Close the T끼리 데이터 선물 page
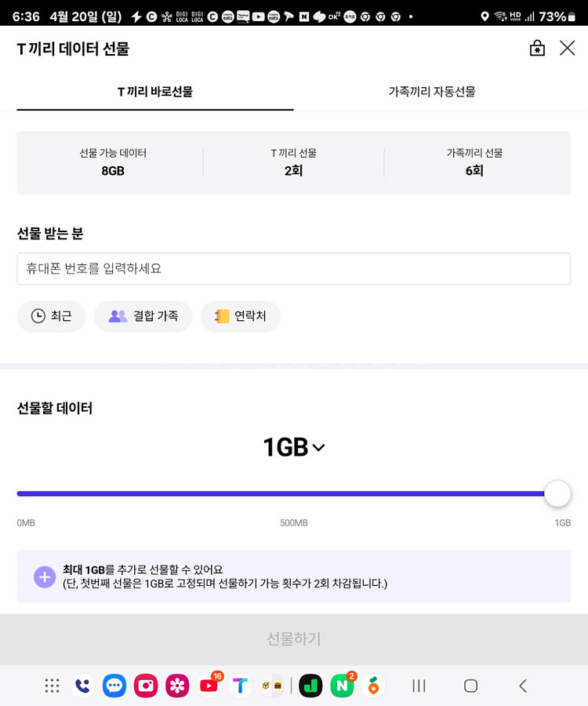 pyautogui.click(x=567, y=48)
